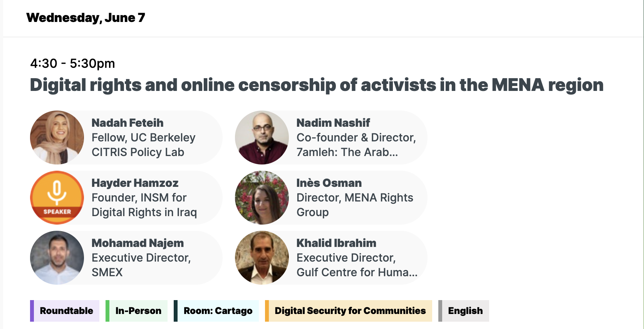Viewport: 644px width, 329px height.
Task: Open Hayder Hamzoz speaker name link
Action: point(135,183)
